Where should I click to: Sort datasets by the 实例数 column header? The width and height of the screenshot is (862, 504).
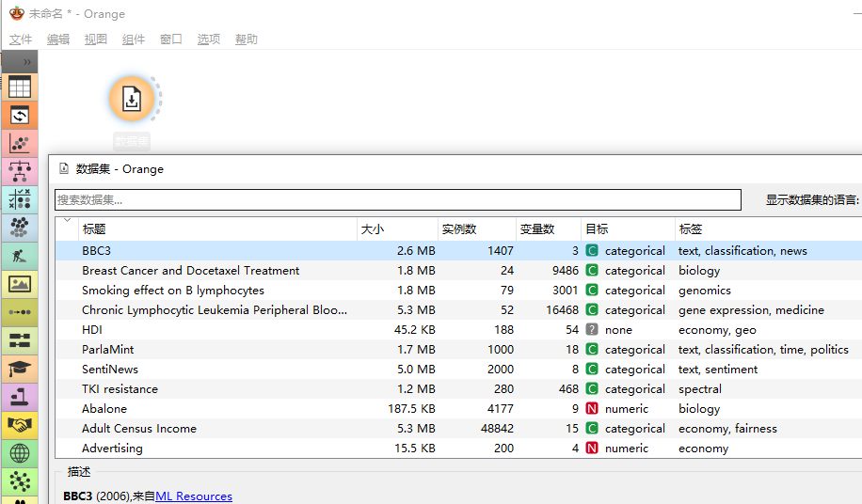pyautogui.click(x=477, y=228)
